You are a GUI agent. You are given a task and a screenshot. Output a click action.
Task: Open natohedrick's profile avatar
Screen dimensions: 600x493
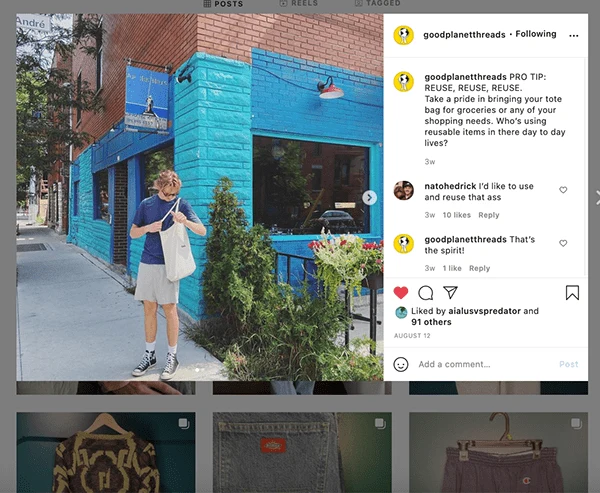coord(404,191)
